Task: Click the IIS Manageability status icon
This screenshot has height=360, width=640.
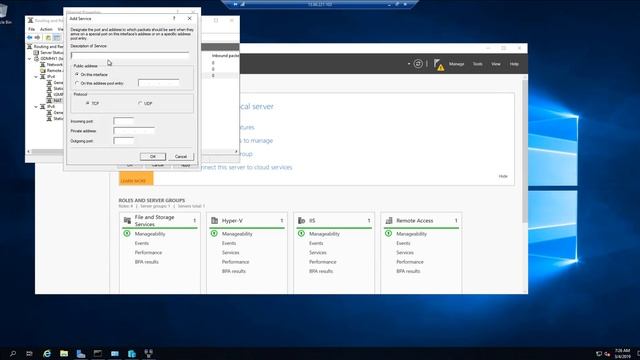Action: click(301, 233)
